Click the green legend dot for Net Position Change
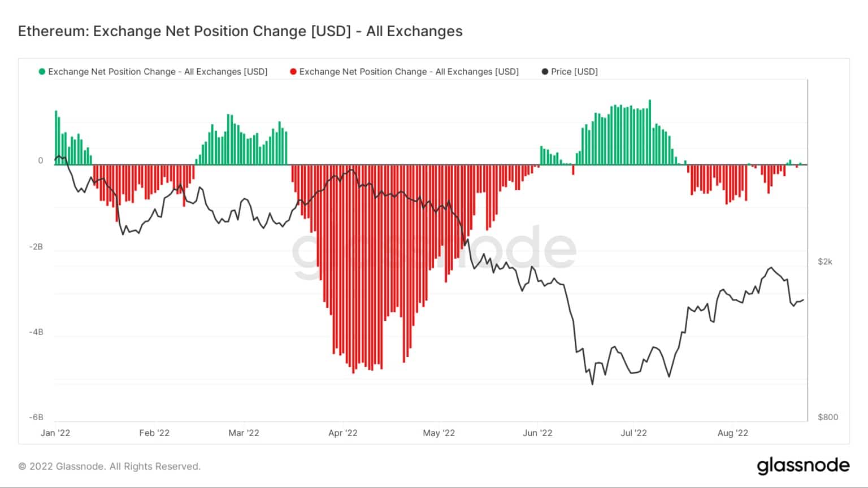 [42, 72]
